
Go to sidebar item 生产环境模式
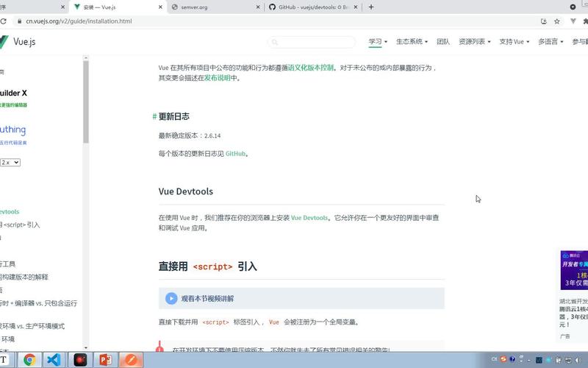pos(32,326)
